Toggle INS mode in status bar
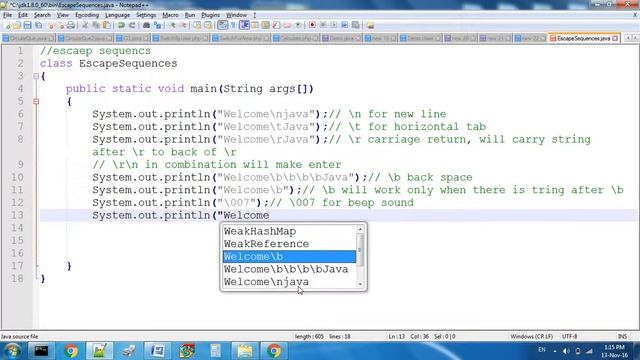This screenshot has width=640, height=360. tap(622, 337)
